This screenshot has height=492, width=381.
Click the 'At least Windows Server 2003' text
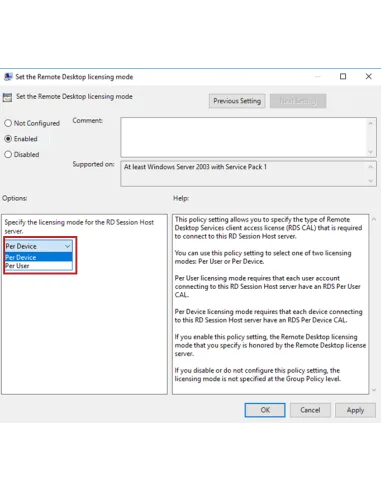(195, 167)
